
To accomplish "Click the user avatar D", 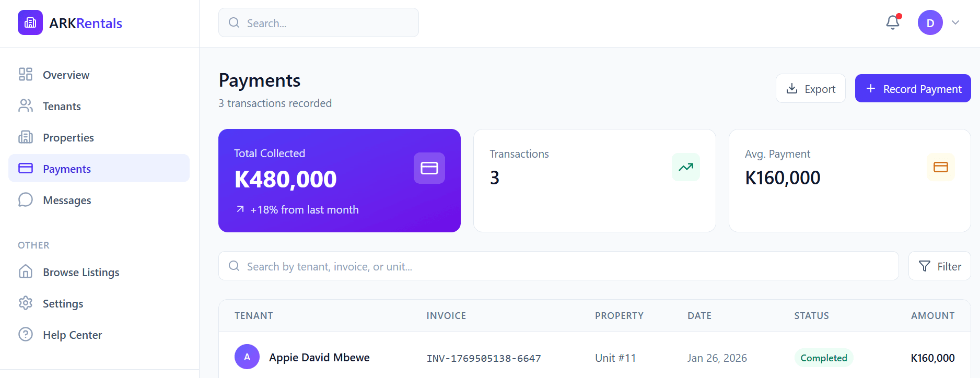I will (930, 23).
